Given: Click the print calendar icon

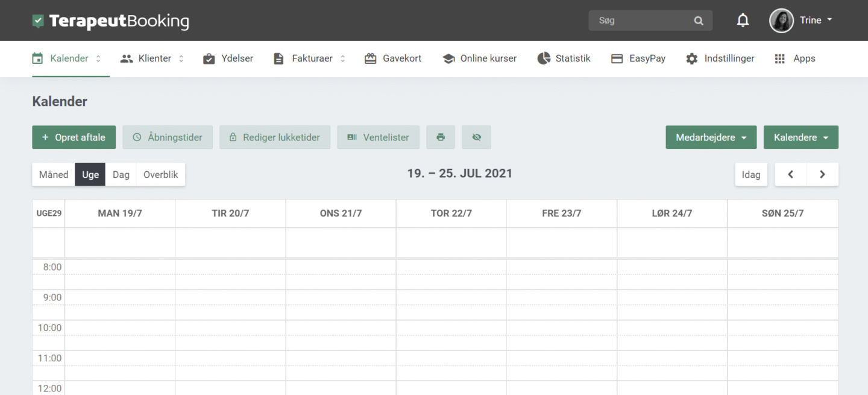Looking at the screenshot, I should click(x=441, y=137).
